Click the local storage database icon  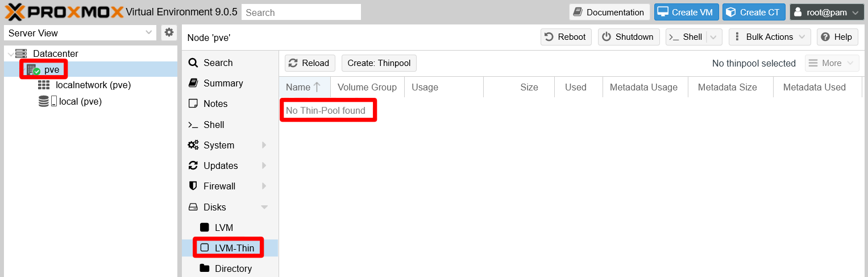[44, 101]
